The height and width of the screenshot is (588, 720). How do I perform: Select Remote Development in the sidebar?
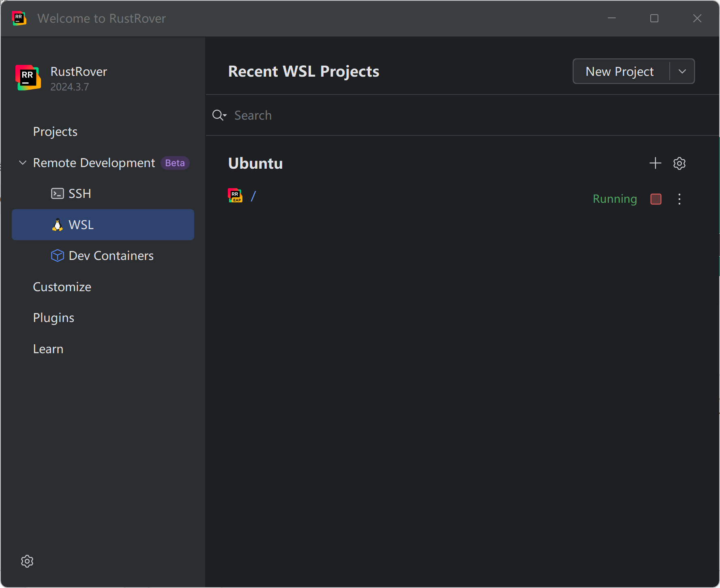pyautogui.click(x=94, y=163)
